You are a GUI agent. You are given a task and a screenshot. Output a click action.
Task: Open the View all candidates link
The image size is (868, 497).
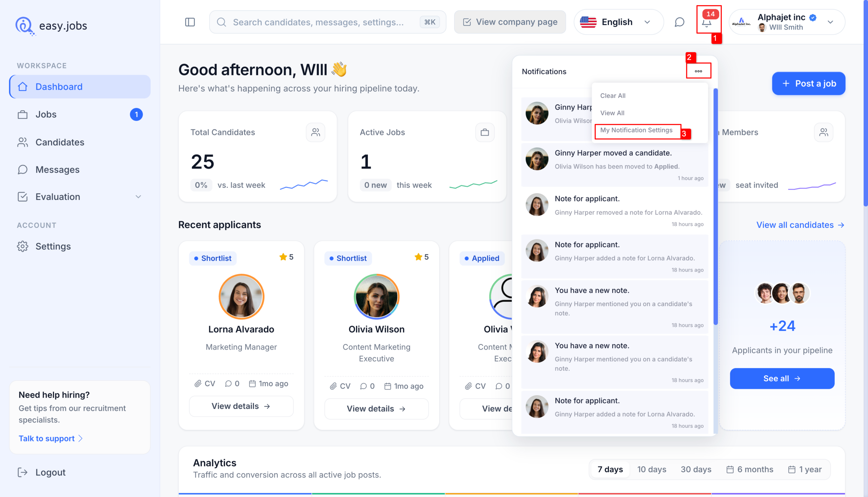tap(801, 225)
